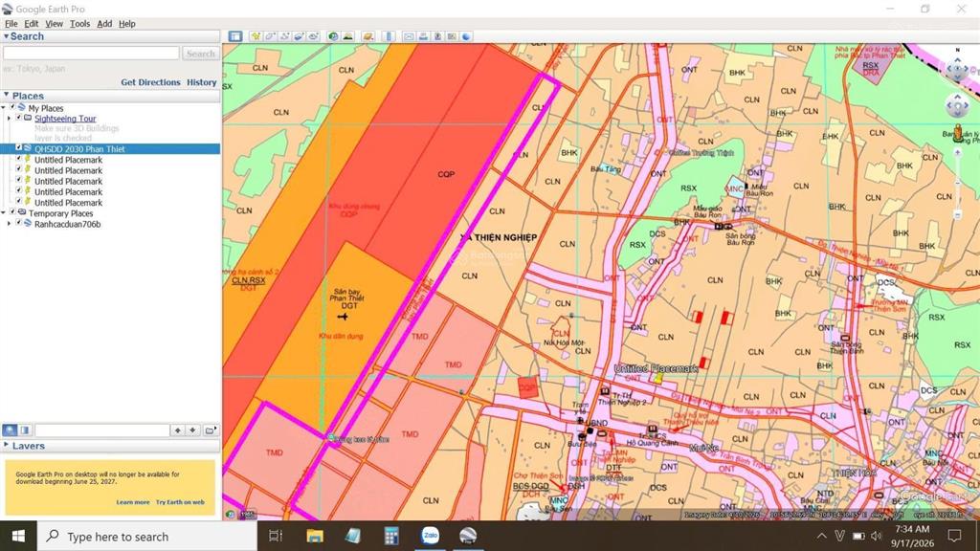The height and width of the screenshot is (551, 980).
Task: Open the Help menu
Action: [x=127, y=24]
